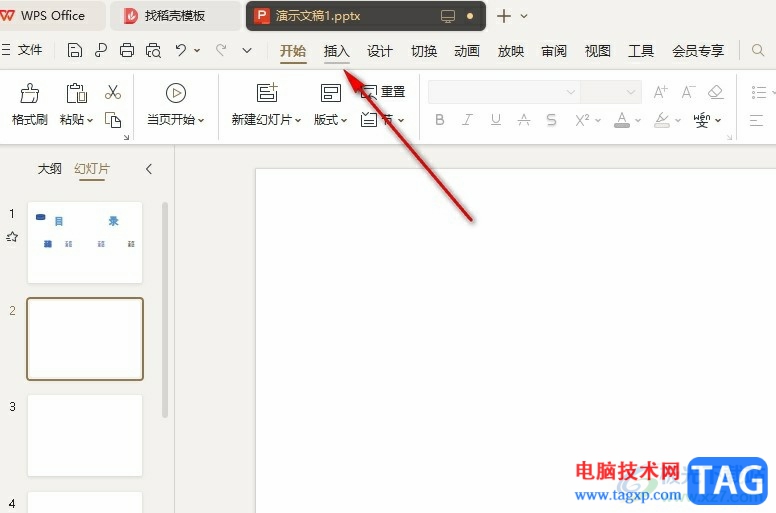The image size is (776, 513).
Task: Switch to the 插入 (Insert) tab
Action: pyautogui.click(x=337, y=50)
